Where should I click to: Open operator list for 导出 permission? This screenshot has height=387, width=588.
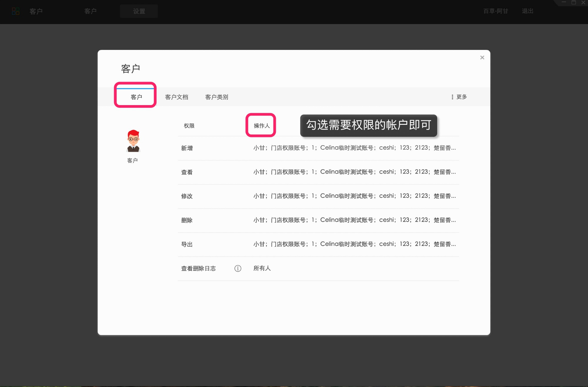pos(355,244)
